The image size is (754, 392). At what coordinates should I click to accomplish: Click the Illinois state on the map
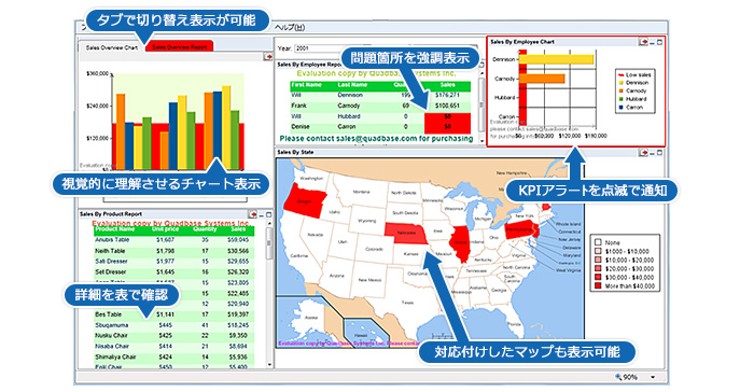[x=460, y=243]
